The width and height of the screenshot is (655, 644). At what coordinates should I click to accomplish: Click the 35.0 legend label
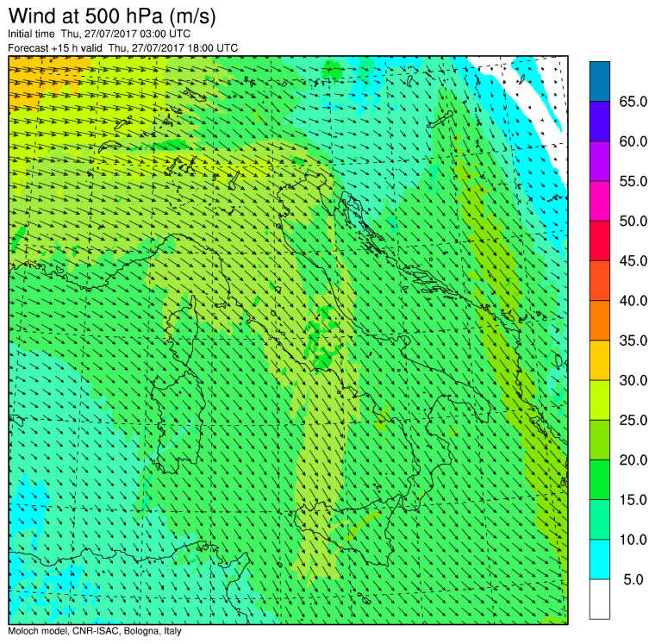(x=633, y=341)
